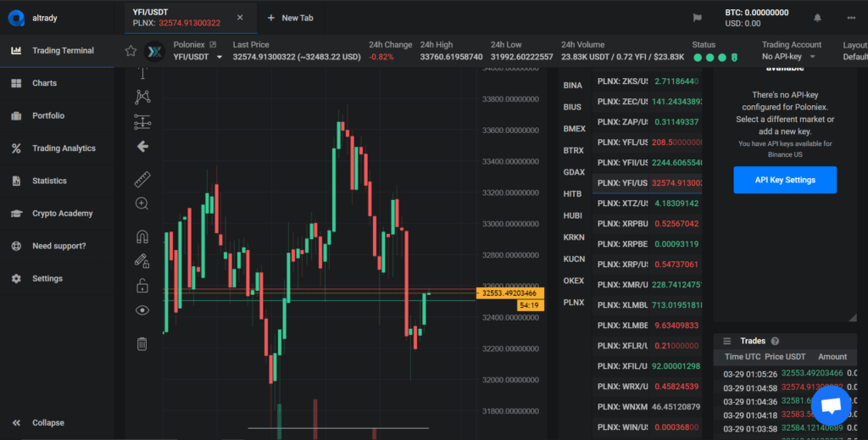This screenshot has width=868, height=440.
Task: Click the API Key Settings button
Action: click(x=785, y=180)
